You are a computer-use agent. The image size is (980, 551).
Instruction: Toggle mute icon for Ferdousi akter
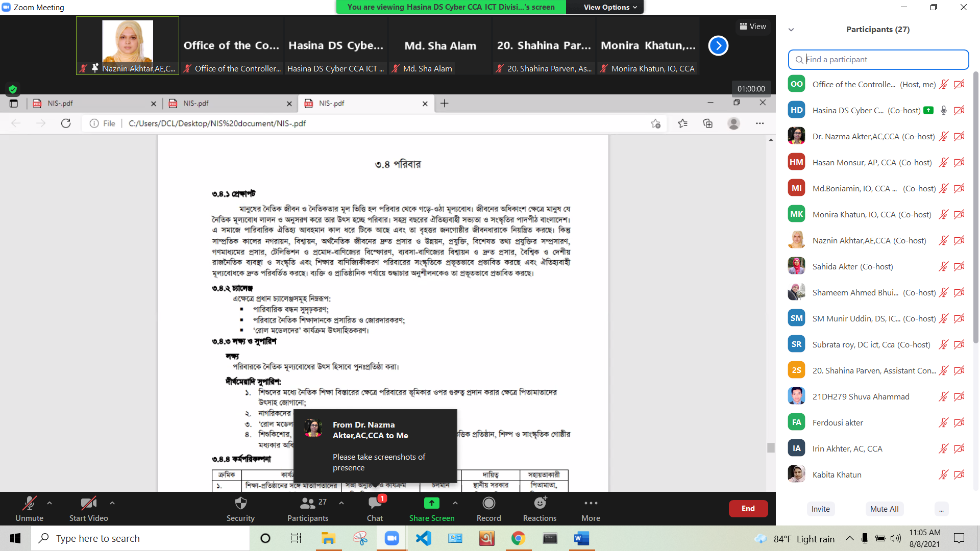tap(944, 422)
